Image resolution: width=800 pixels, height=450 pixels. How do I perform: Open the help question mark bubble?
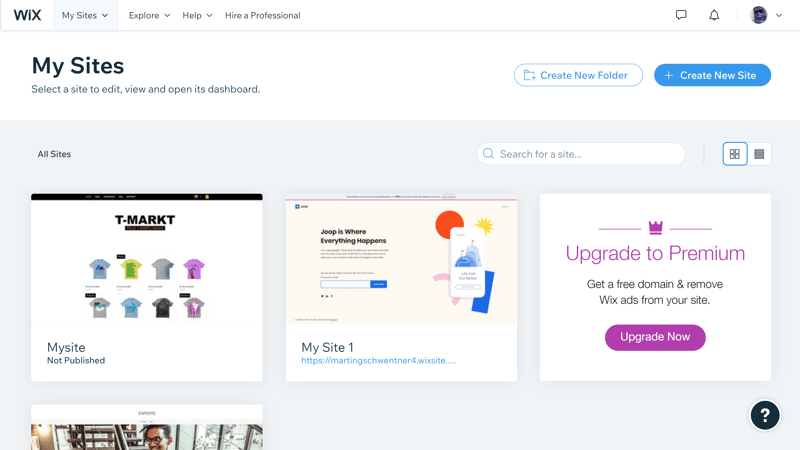(764, 415)
